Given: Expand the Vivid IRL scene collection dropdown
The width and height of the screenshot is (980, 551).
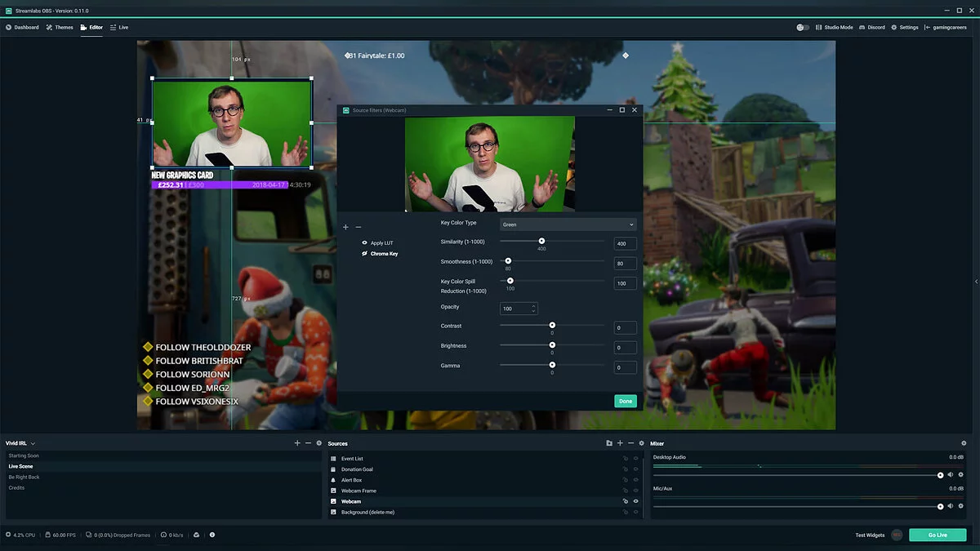Looking at the screenshot, I should [33, 443].
